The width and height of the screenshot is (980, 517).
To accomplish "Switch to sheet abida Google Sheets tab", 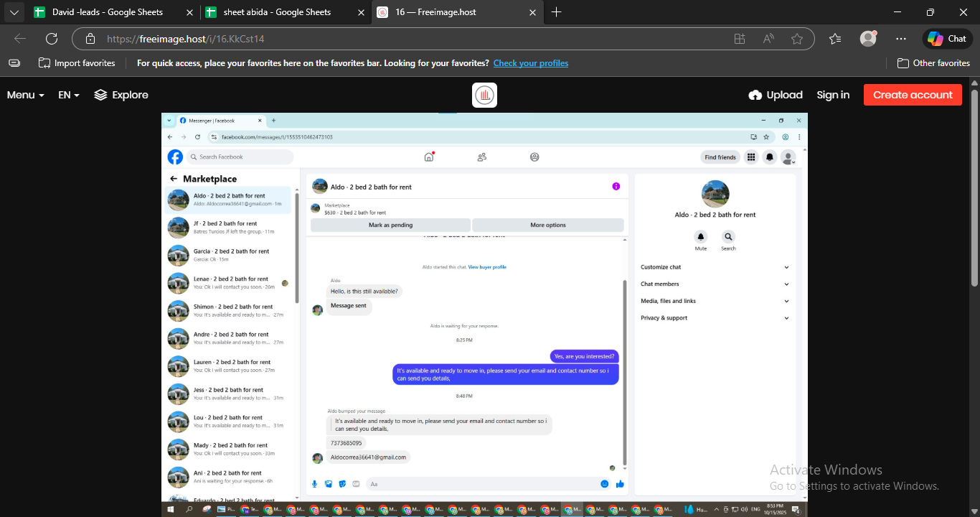I will (285, 12).
